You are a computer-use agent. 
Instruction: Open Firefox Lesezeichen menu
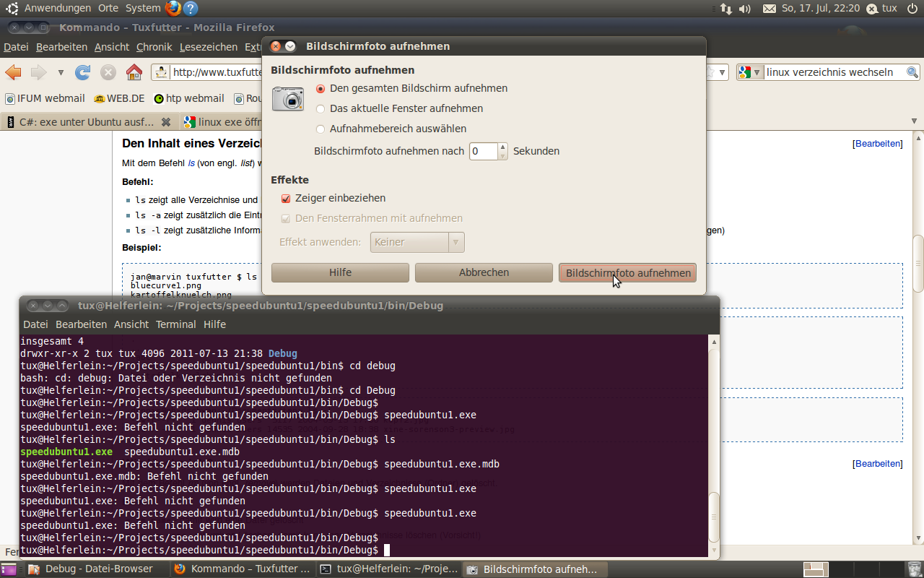[209, 47]
